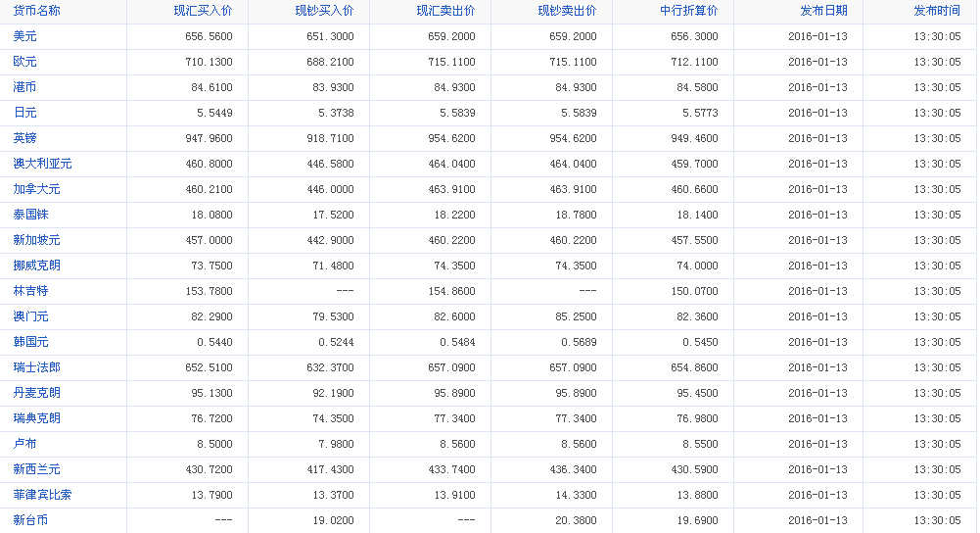
Task: Open the 新加坡元 link
Action: [37, 240]
